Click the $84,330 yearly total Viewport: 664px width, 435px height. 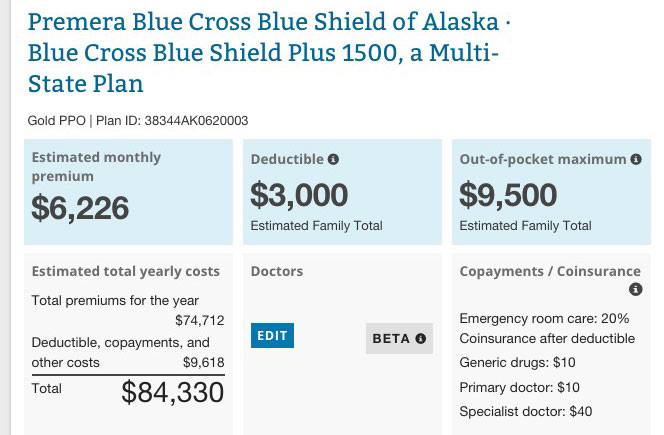(x=172, y=393)
